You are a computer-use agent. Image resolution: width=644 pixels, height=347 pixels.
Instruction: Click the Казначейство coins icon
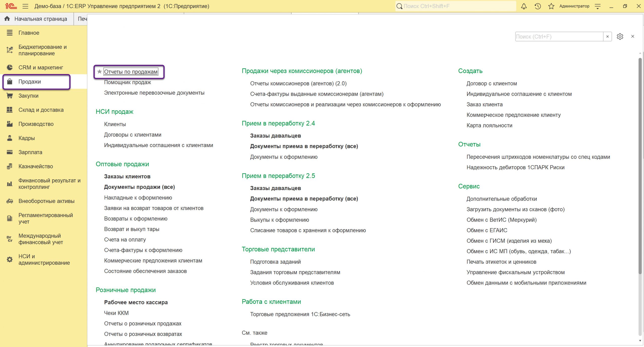point(10,166)
